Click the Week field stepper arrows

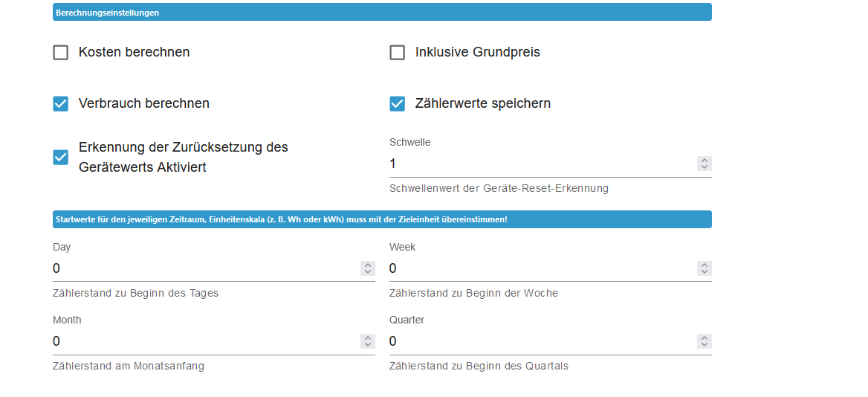pos(705,268)
